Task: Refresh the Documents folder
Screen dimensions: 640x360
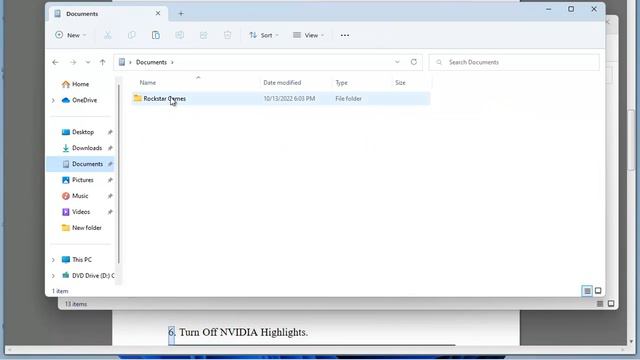Action: tap(414, 62)
